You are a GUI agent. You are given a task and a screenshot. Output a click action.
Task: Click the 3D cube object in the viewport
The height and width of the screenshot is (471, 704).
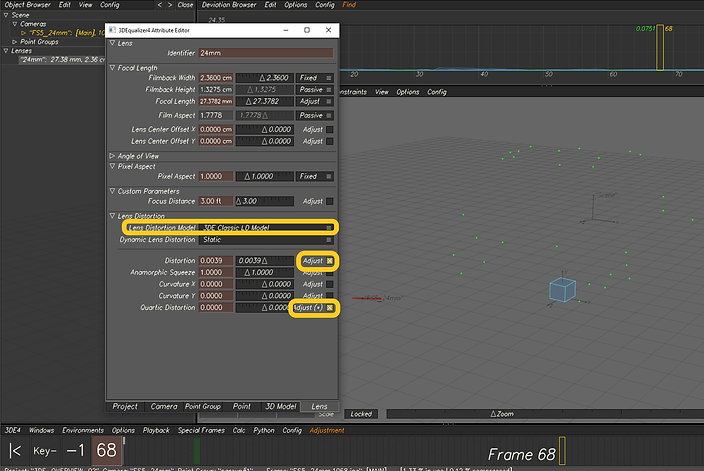[x=562, y=289]
